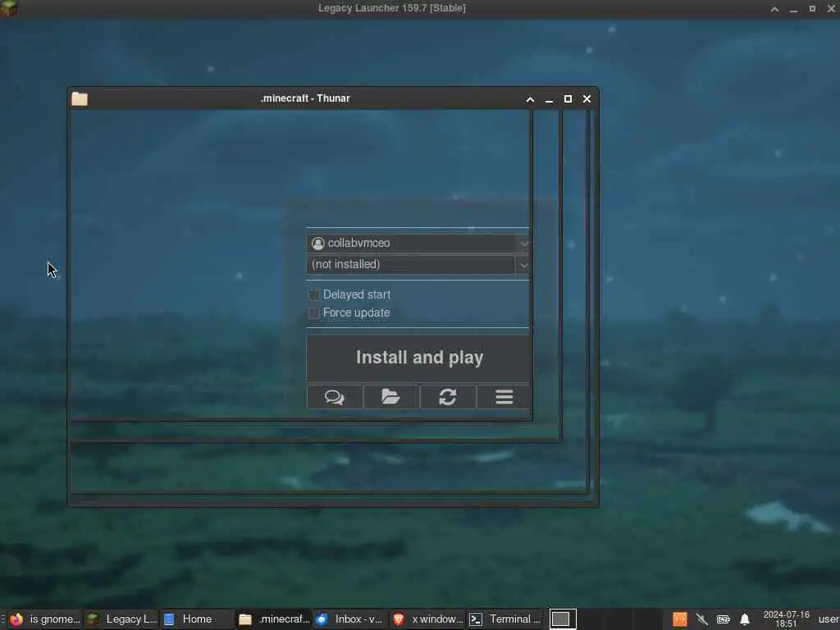Roll up the .minecraft Thunar window
Image resolution: width=840 pixels, height=630 pixels.
click(x=530, y=99)
